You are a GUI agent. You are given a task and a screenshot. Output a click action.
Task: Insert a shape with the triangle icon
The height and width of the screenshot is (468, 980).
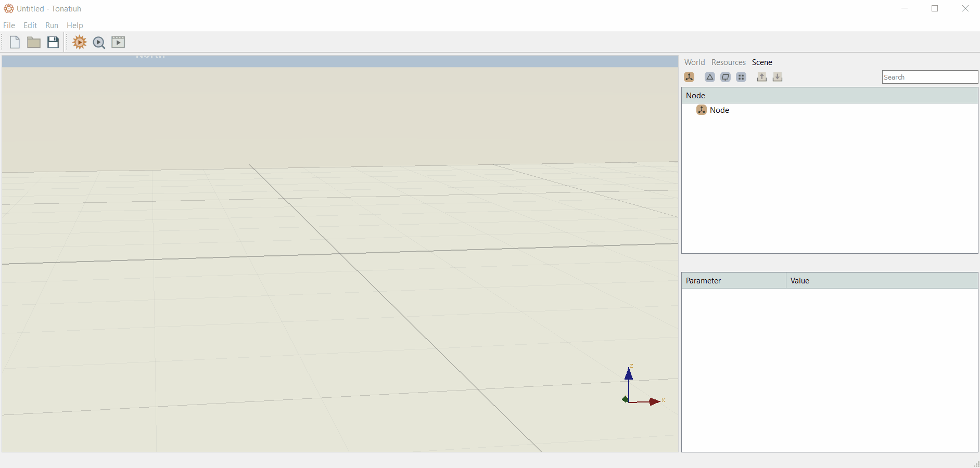coord(710,77)
